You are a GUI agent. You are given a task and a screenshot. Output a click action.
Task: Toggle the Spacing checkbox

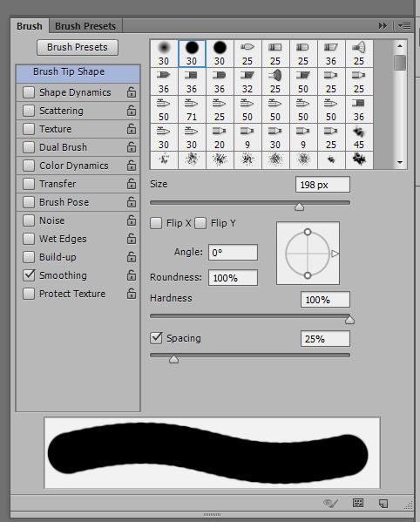coord(156,338)
